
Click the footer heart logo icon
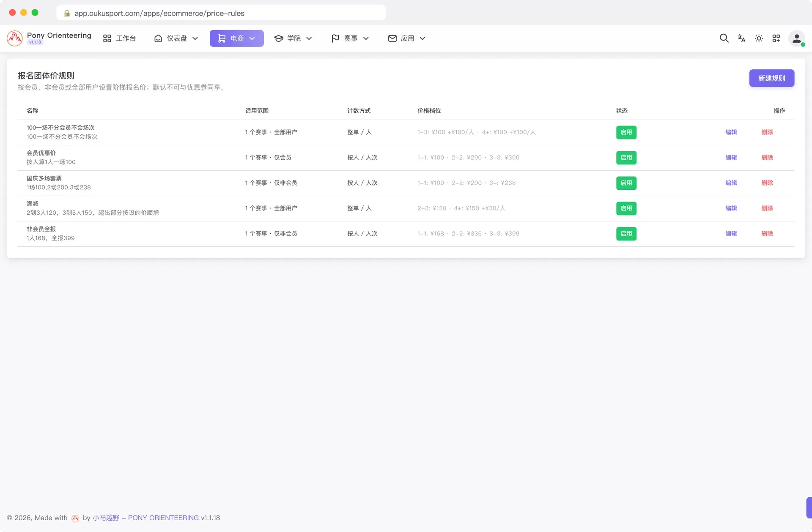click(x=75, y=518)
